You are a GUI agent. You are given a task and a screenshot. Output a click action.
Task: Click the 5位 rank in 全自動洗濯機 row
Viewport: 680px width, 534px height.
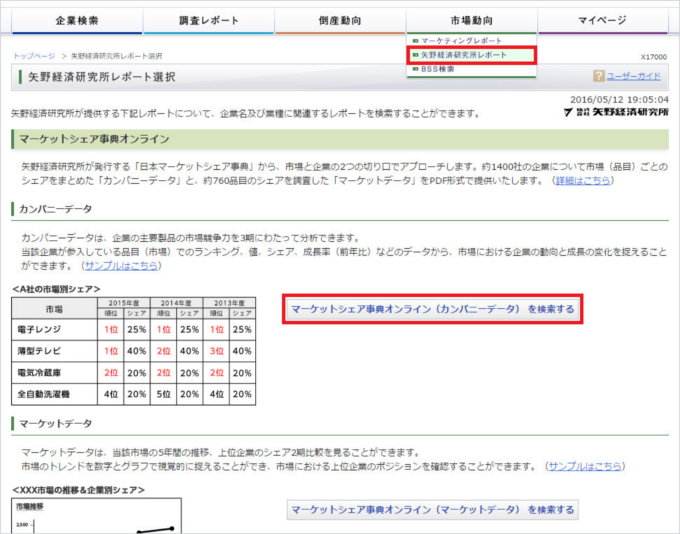coord(163,394)
